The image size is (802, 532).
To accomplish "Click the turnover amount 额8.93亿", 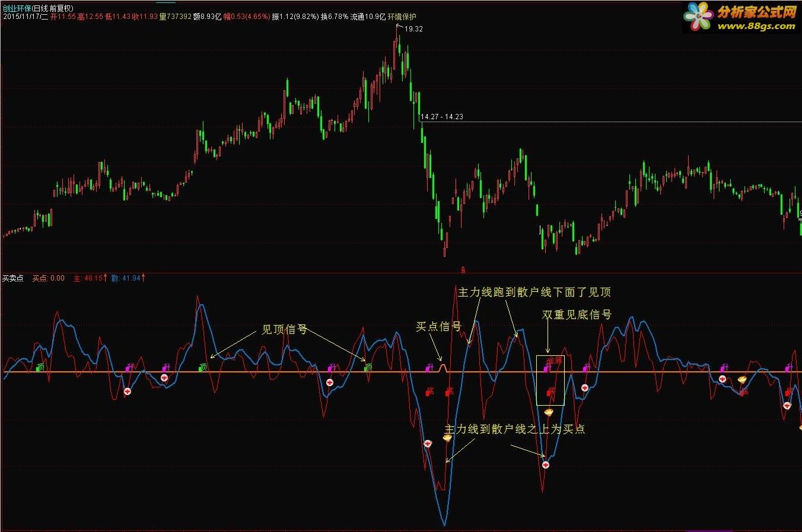I will 207,17.
